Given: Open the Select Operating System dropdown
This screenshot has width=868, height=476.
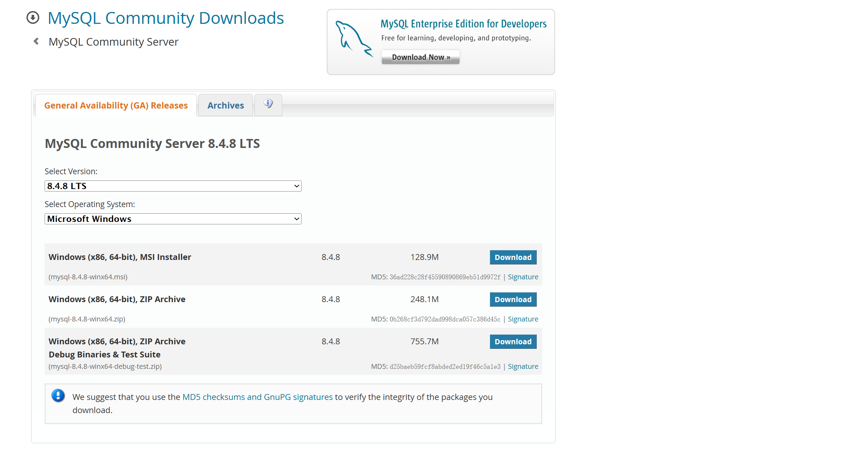Looking at the screenshot, I should point(173,219).
